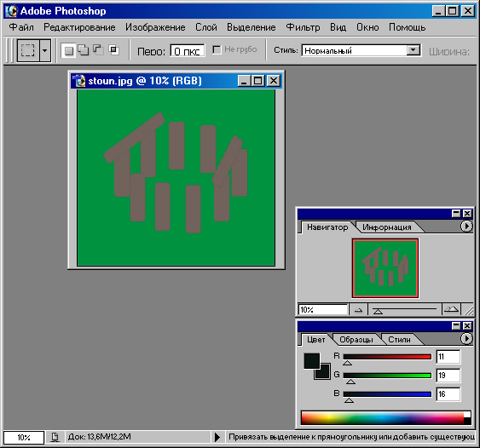This screenshot has height=448, width=480.
Task: Switch to the 'Образцы' tab
Action: pos(356,340)
